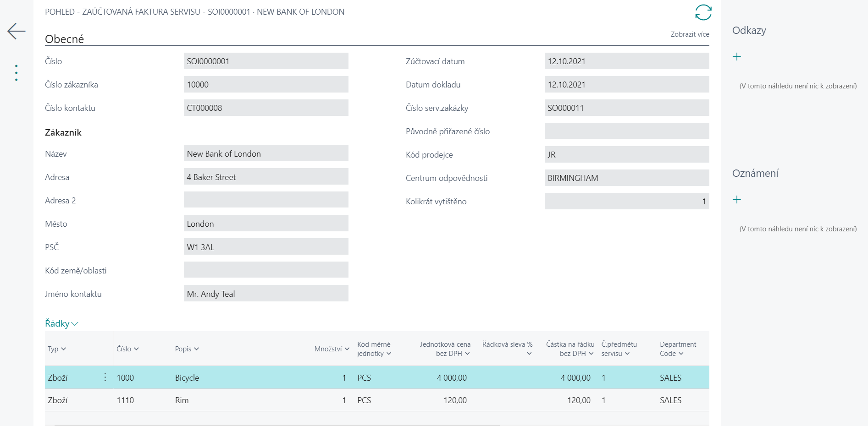Collapse the Obecné section header

coord(64,39)
